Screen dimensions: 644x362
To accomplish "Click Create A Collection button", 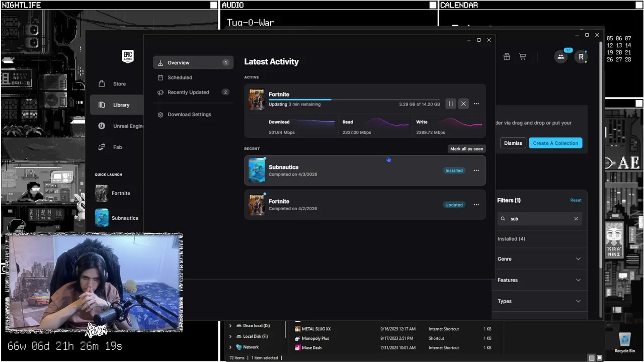I will [555, 143].
